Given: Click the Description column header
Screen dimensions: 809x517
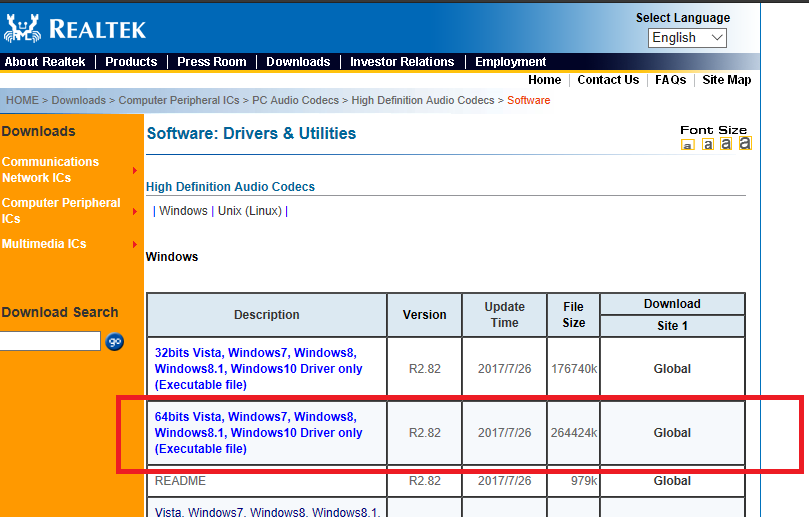Looking at the screenshot, I should coord(267,315).
